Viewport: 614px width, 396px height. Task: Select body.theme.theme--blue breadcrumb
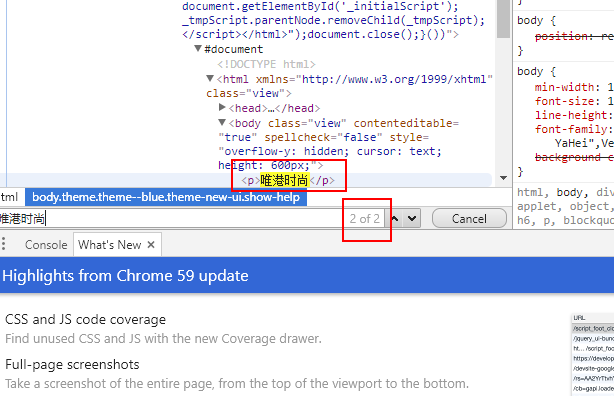point(166,197)
